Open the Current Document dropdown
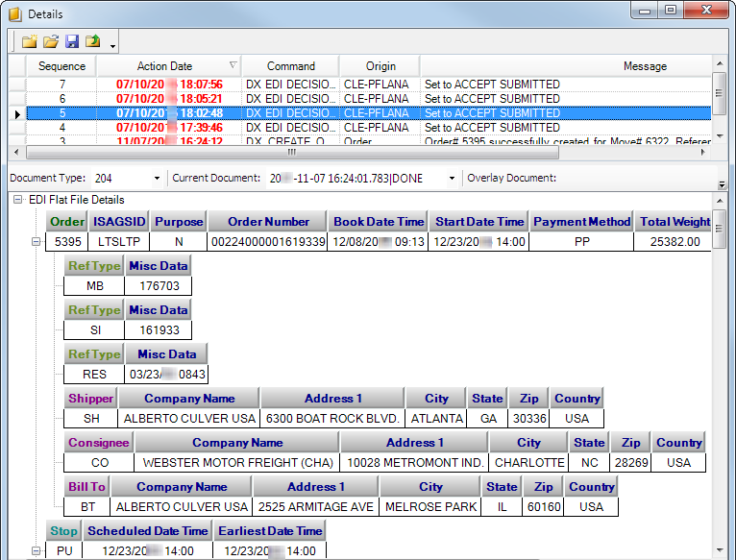 [451, 179]
